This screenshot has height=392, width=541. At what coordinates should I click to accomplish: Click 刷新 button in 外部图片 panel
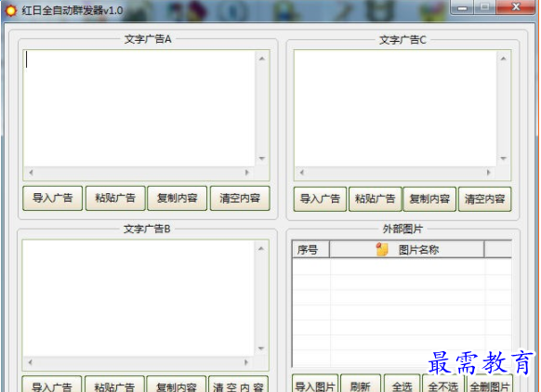coord(361,384)
